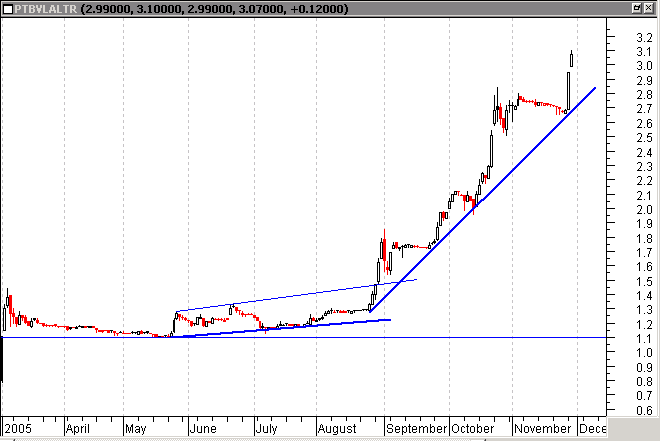Click the November date axis label

coord(543,429)
